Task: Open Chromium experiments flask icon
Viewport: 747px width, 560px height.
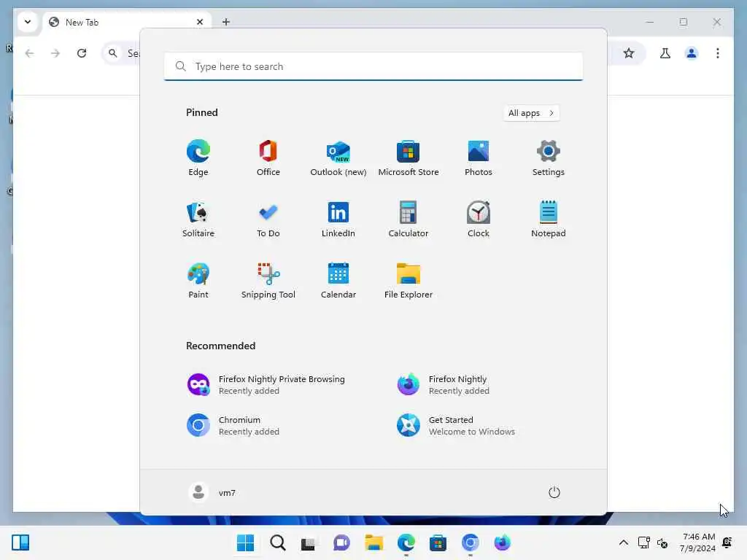Action: [x=665, y=53]
